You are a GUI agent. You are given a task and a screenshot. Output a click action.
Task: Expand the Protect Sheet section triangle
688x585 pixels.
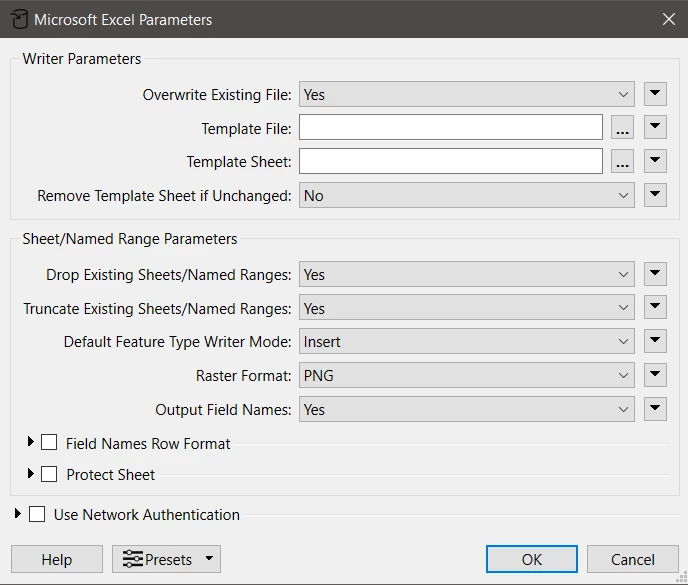(x=30, y=473)
